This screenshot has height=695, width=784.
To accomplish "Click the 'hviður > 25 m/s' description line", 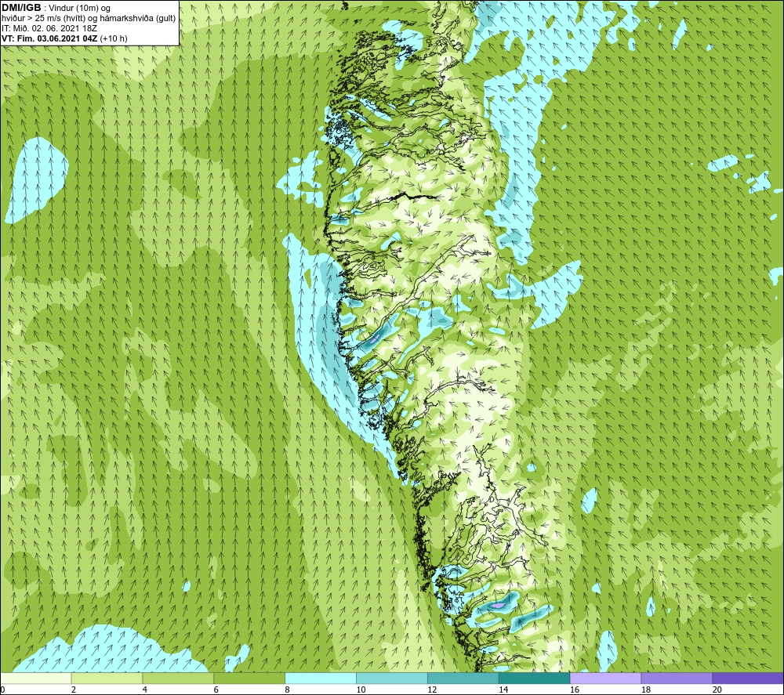I will pos(89,19).
